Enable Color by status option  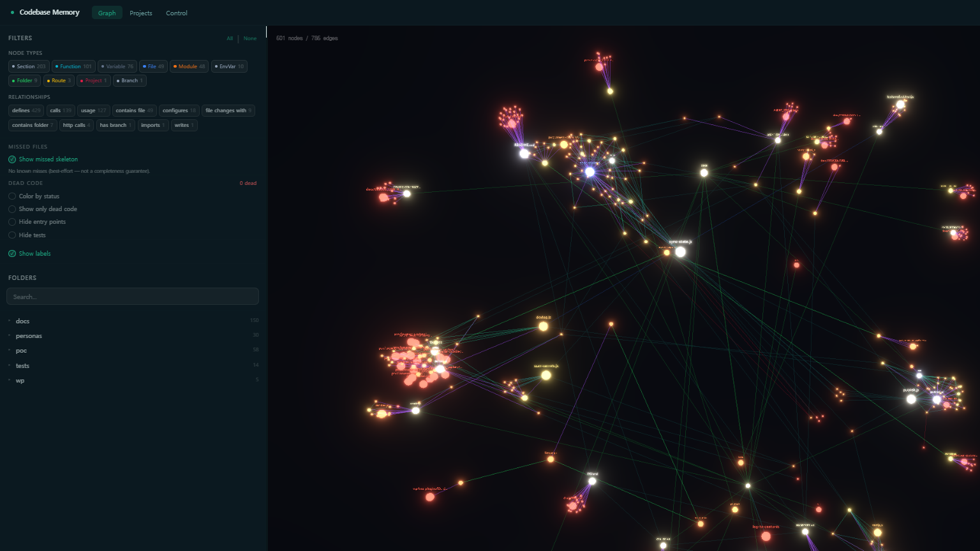tap(34, 196)
